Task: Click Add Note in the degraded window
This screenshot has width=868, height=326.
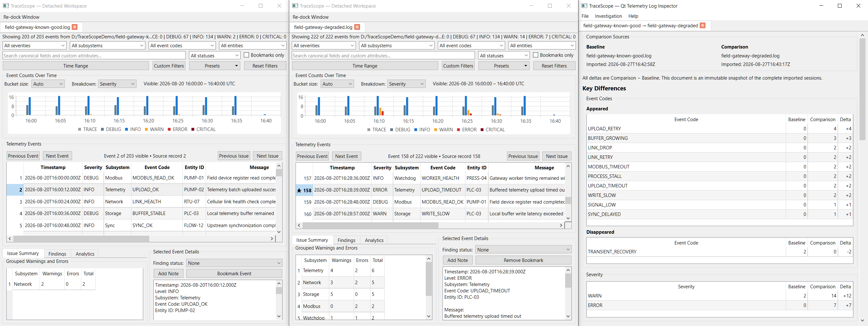Action: coord(457,260)
